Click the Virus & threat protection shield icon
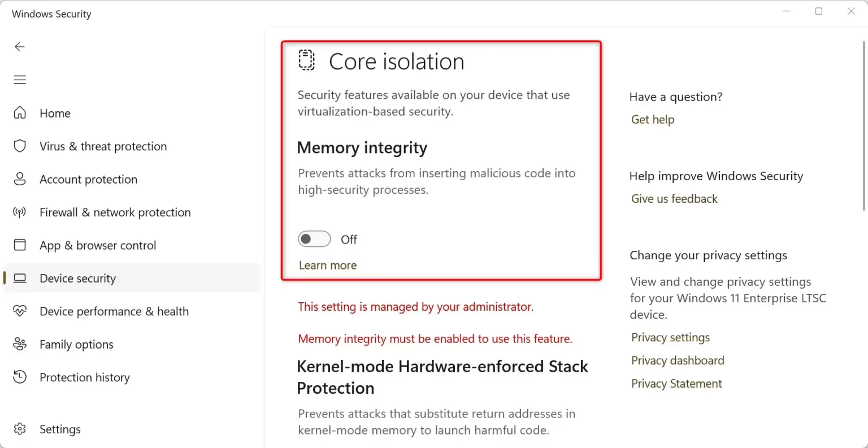868x448 pixels. pyautogui.click(x=20, y=146)
